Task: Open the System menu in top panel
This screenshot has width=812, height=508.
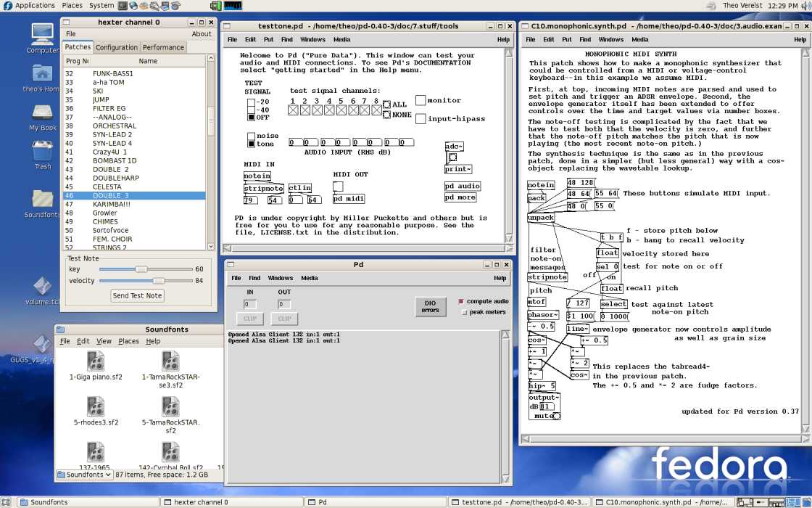Action: [x=101, y=5]
